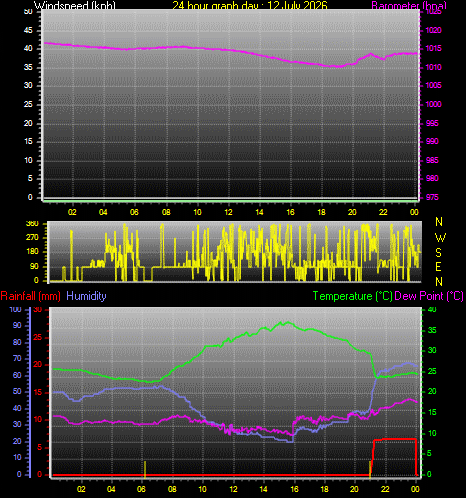
Task: Select the 995 barometer axis value
Action: 432,123
